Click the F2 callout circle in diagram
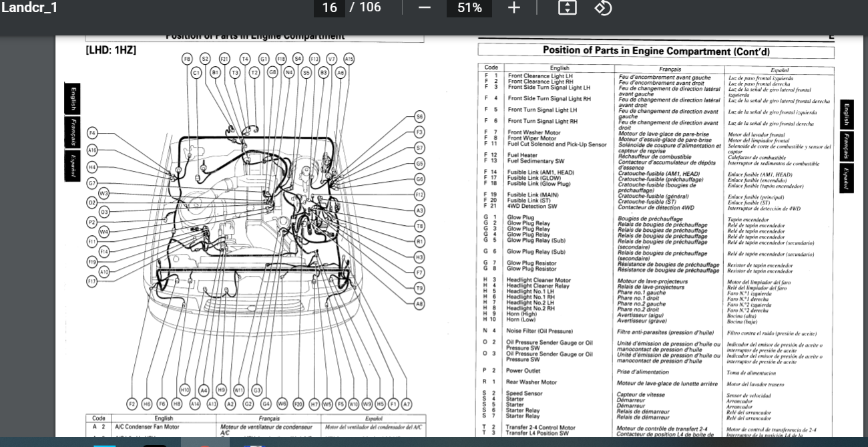This screenshot has height=447, width=868. point(132,404)
